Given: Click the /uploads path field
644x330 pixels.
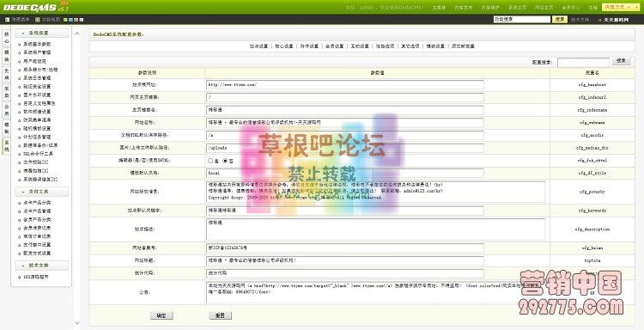Looking at the screenshot, I should tap(345, 148).
